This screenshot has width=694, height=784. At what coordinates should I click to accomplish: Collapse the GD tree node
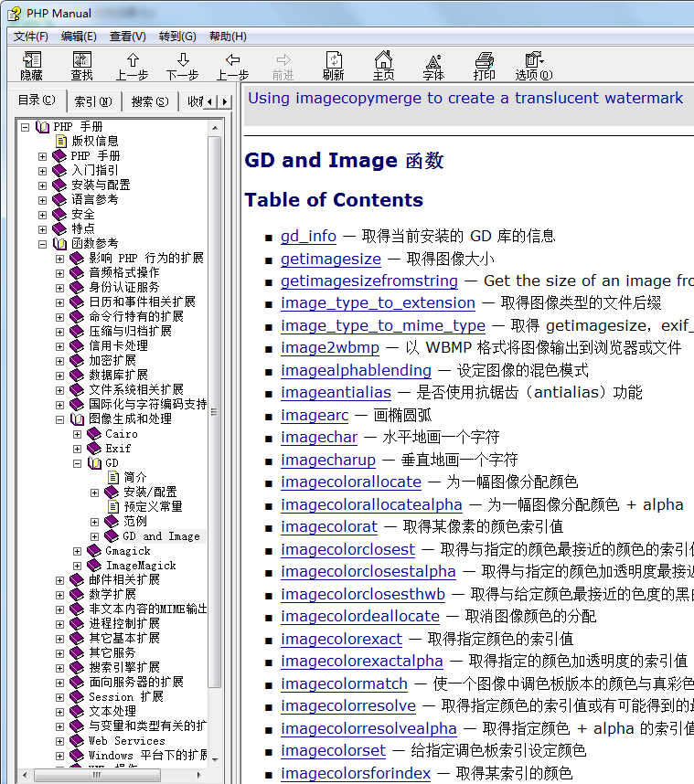click(77, 463)
